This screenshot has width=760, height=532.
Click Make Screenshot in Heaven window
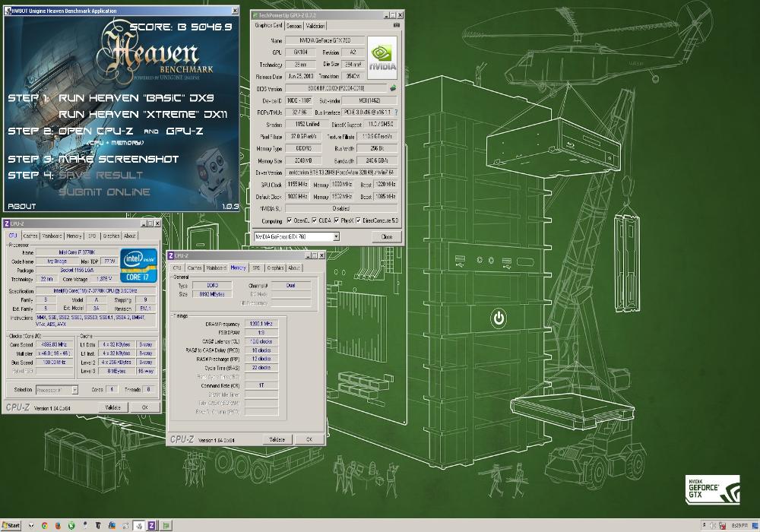(x=119, y=159)
